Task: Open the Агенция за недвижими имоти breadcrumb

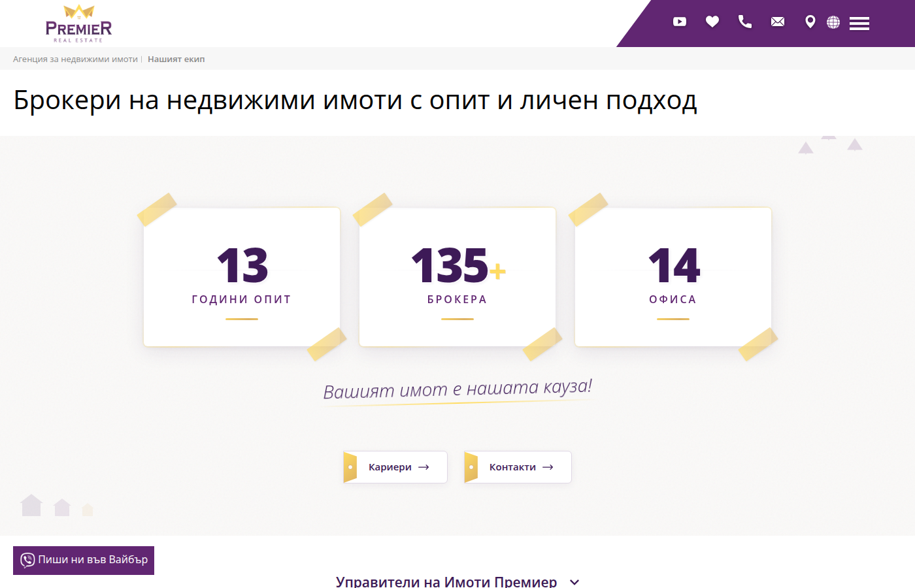Action: click(75, 59)
